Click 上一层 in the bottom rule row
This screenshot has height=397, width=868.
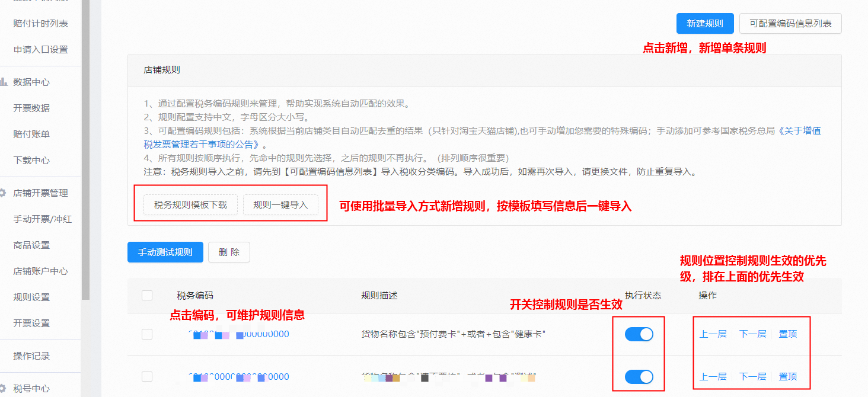(713, 376)
